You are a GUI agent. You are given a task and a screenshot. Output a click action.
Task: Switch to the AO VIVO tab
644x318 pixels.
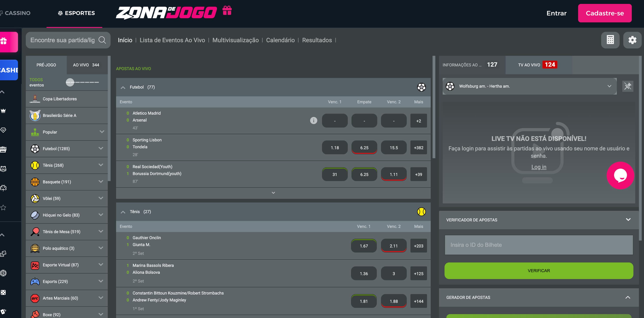[x=86, y=65]
